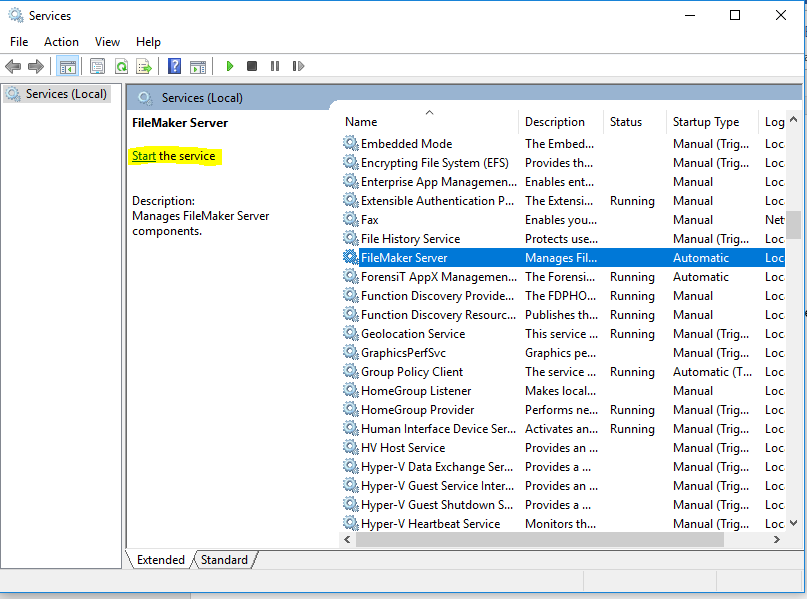Select Hyper-V Data Exchange Service row
The image size is (807, 599).
563,467
